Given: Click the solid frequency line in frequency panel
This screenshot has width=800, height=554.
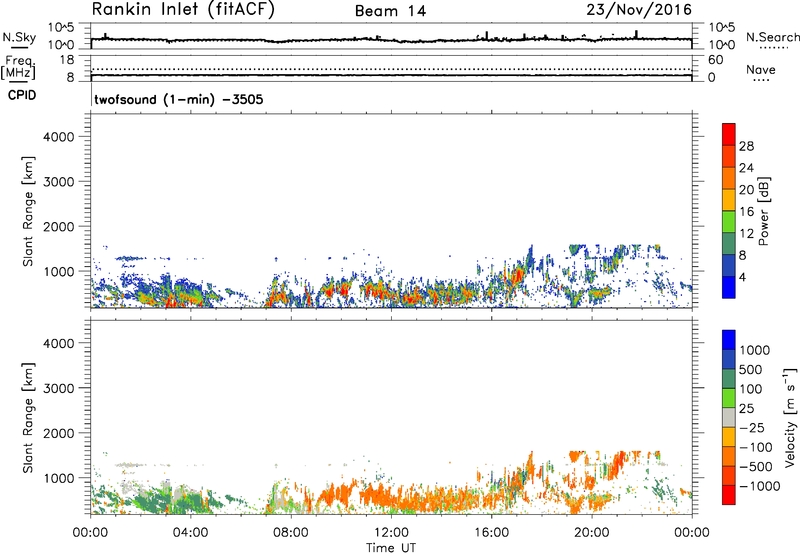Looking at the screenshot, I should 391,75.
